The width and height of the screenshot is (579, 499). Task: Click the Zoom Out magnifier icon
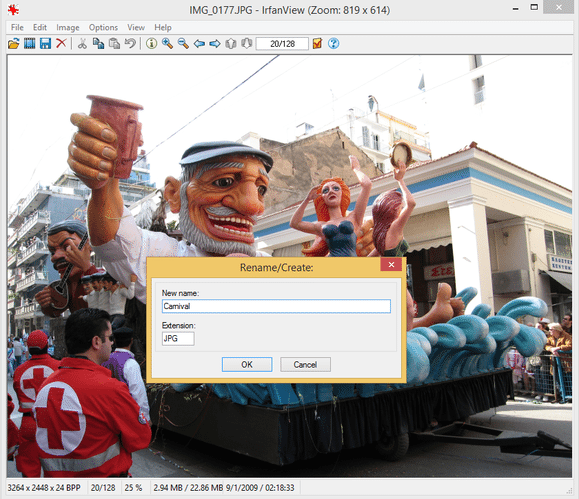(x=183, y=44)
